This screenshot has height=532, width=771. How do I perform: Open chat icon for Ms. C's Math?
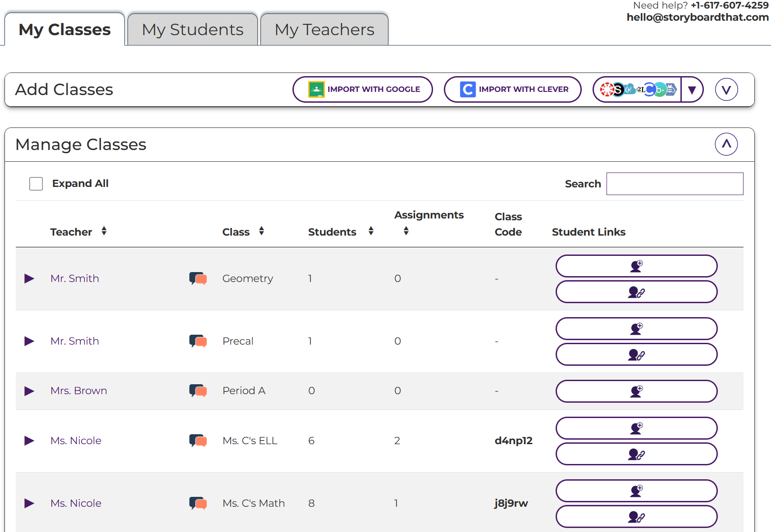click(198, 503)
